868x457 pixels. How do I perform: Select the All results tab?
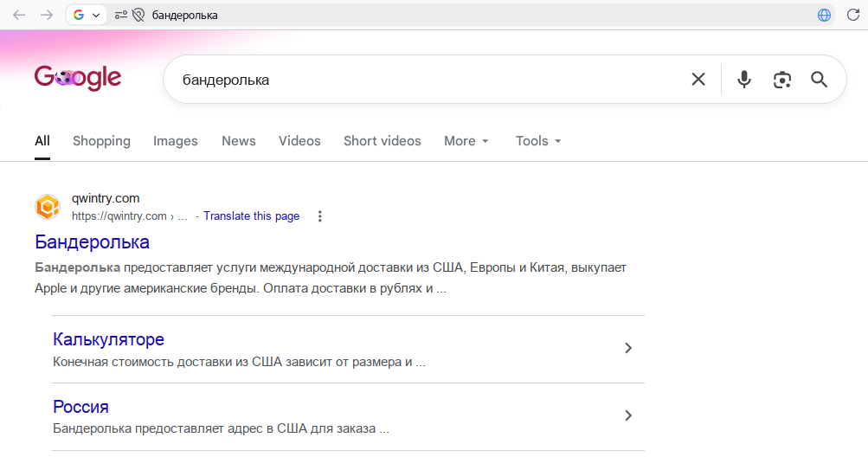[42, 141]
